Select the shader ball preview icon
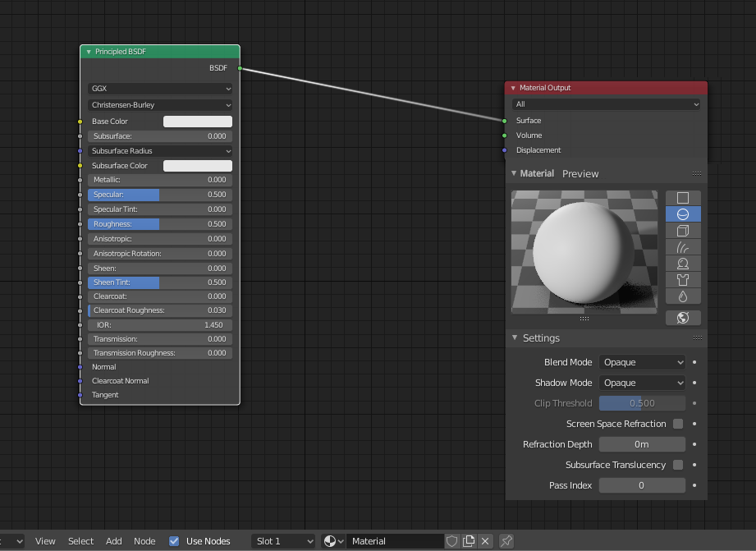The image size is (756, 551). coord(683,264)
